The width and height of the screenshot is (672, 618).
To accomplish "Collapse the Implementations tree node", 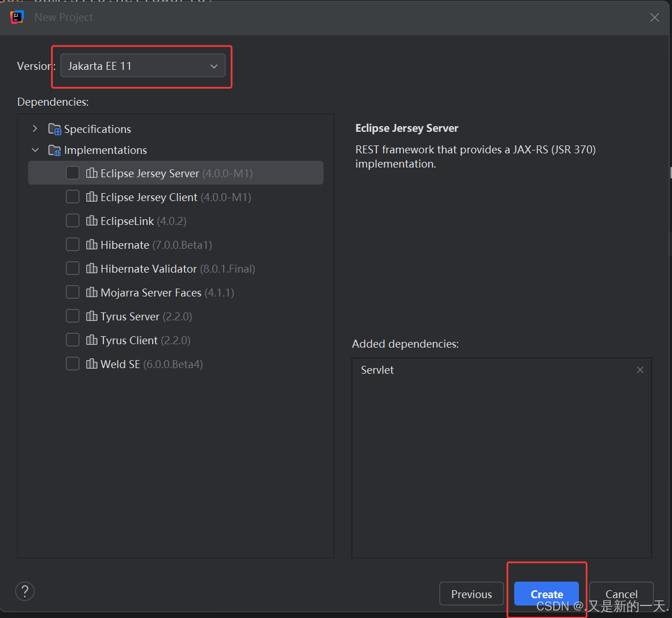I will pyautogui.click(x=35, y=150).
